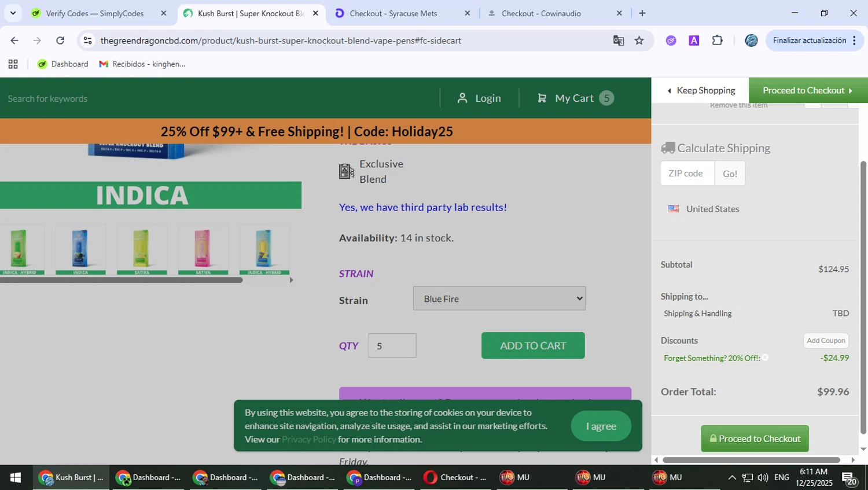The height and width of the screenshot is (490, 868).
Task: Open Kush Burst Chrome taskbar window
Action: (x=71, y=477)
